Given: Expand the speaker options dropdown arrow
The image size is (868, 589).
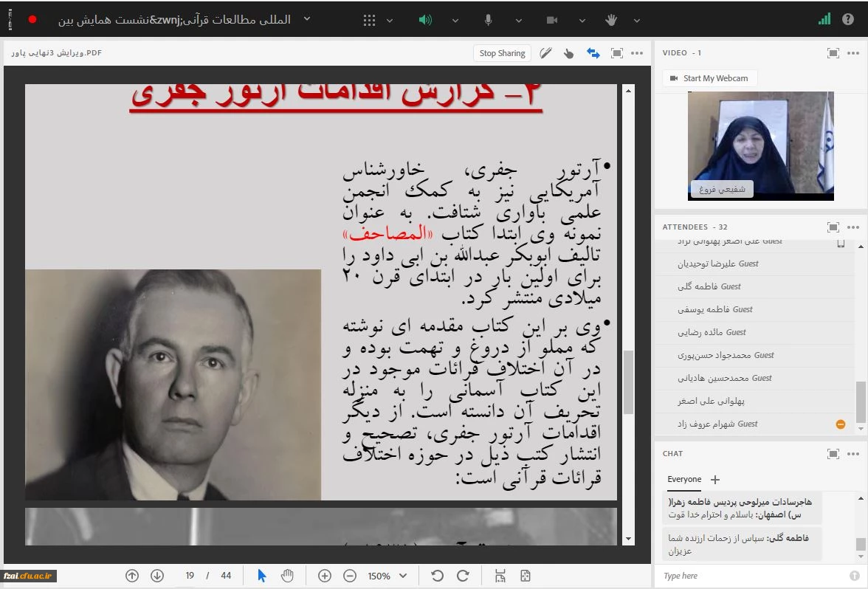Looking at the screenshot, I should pyautogui.click(x=455, y=20).
